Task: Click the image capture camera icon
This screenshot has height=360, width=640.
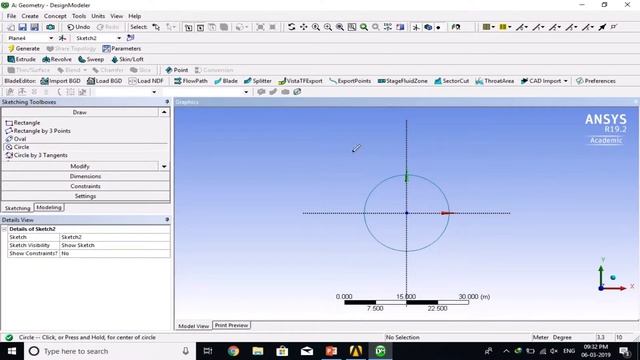Action: point(50,27)
